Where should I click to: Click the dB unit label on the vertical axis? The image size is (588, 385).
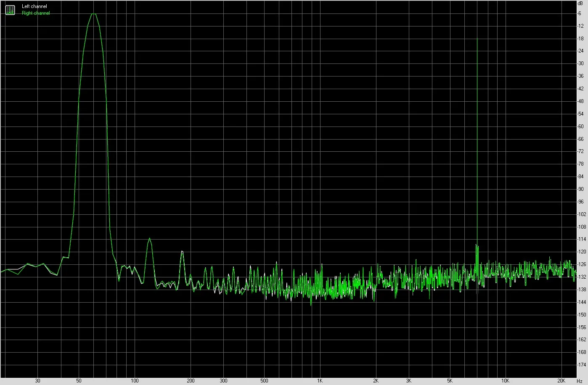coord(580,3)
